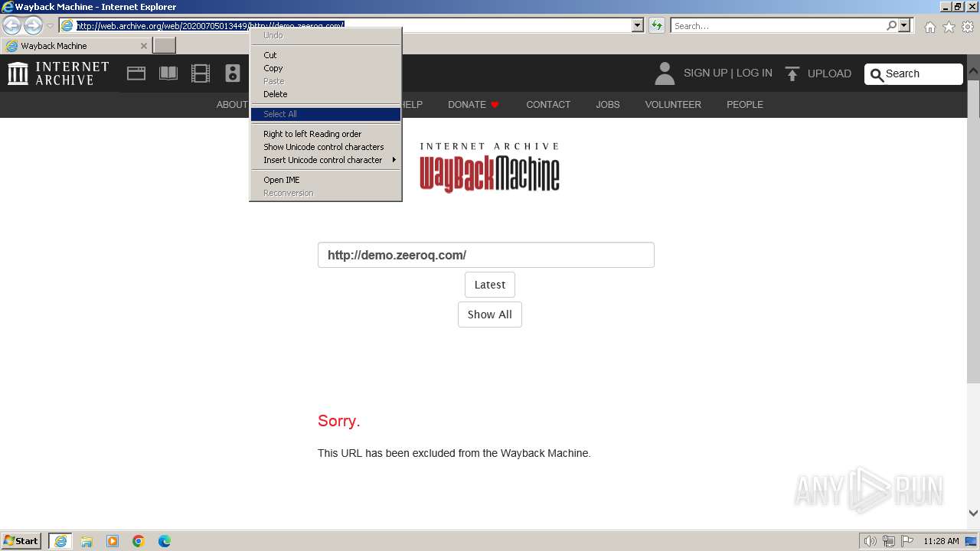The image size is (980, 551).
Task: Click the PEOPLE navigation link
Action: coord(745,104)
